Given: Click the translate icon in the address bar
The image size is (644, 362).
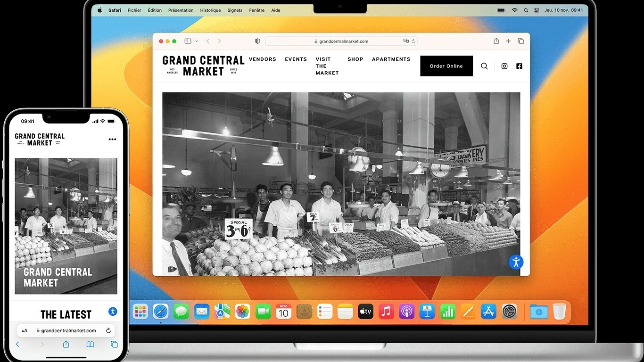Looking at the screenshot, I should [x=406, y=41].
